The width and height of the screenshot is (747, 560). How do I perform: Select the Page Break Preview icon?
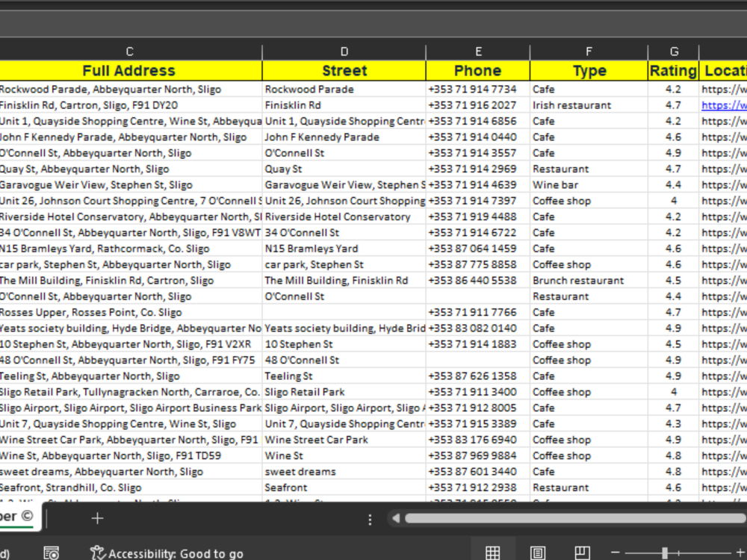coord(583,551)
